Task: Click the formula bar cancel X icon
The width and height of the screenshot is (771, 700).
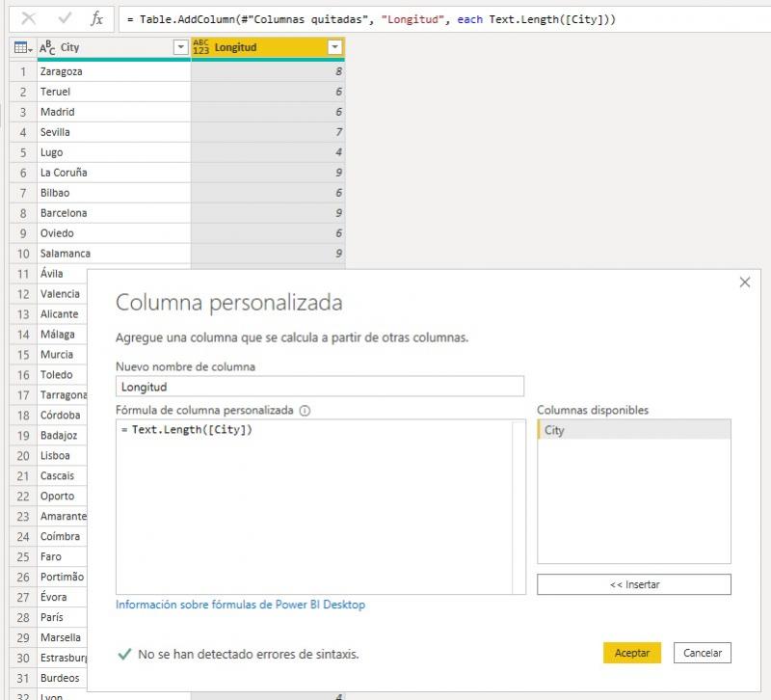Action: (29, 18)
